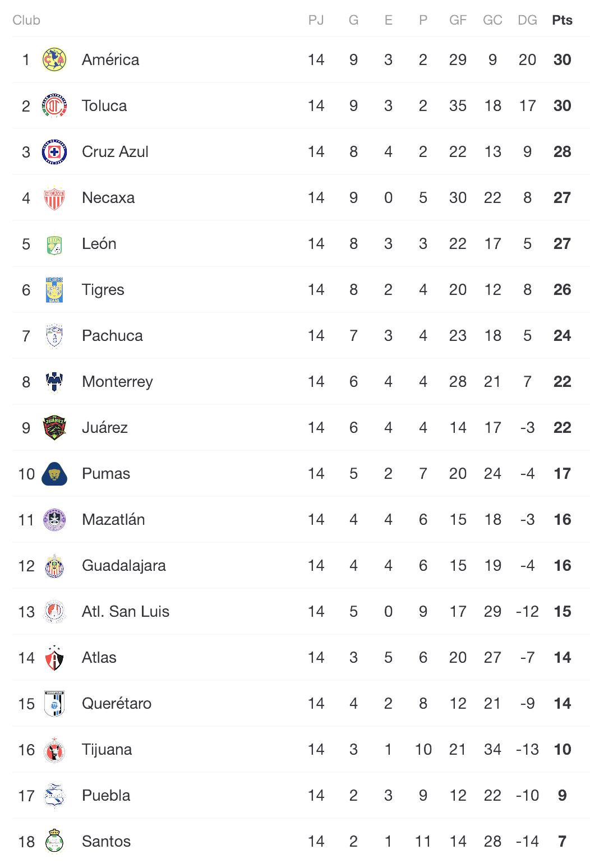Click the Pts column header

(x=562, y=20)
